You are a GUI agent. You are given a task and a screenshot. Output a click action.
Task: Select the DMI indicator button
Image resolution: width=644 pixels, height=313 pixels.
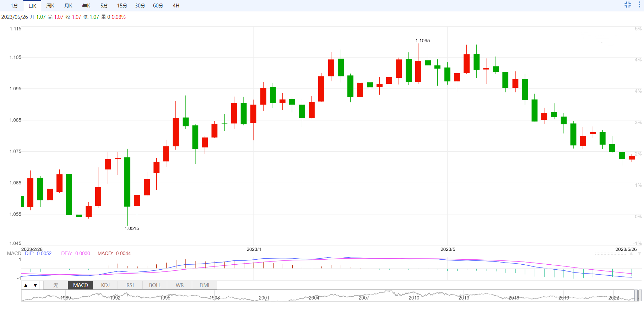[x=204, y=285]
